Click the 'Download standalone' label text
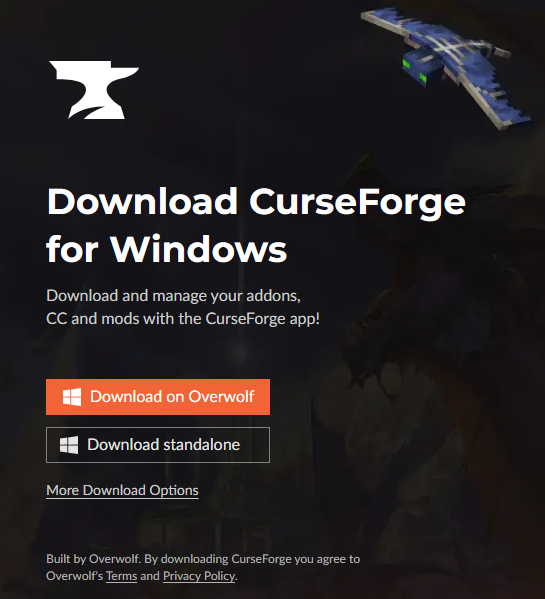545x599 pixels. (x=163, y=445)
